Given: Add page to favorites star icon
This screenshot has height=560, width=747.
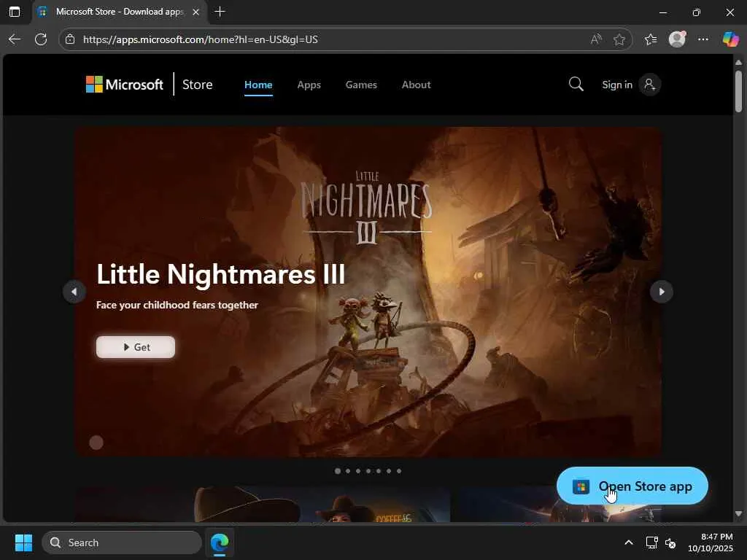Looking at the screenshot, I should [x=619, y=39].
